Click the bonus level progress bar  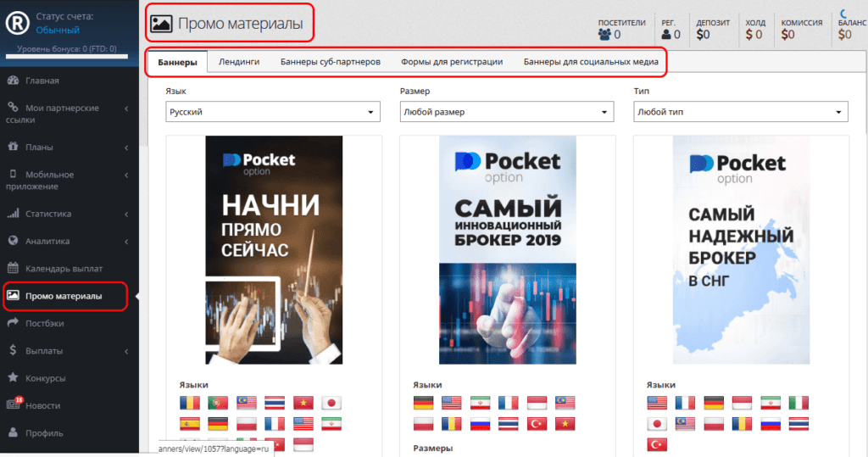click(x=67, y=56)
